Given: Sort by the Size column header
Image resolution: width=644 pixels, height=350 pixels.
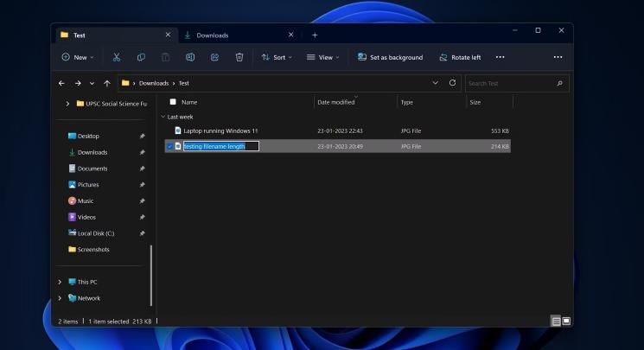Looking at the screenshot, I should pyautogui.click(x=475, y=102).
